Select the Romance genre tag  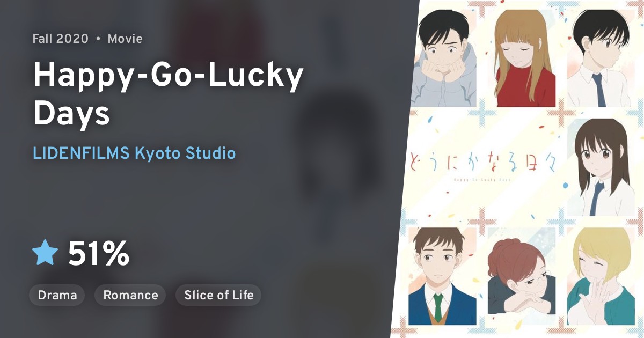tap(130, 295)
